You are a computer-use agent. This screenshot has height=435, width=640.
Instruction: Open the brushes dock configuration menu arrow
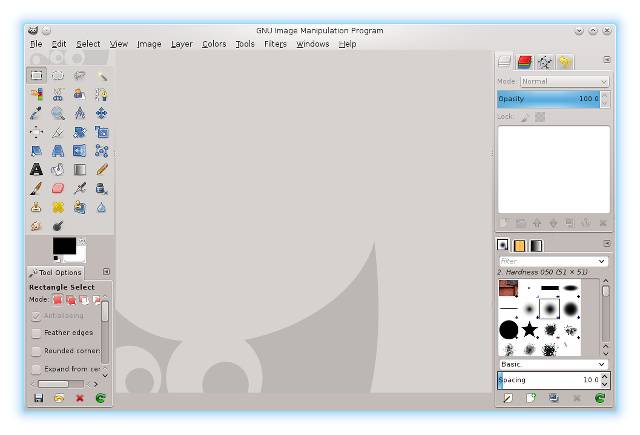pos(607,244)
